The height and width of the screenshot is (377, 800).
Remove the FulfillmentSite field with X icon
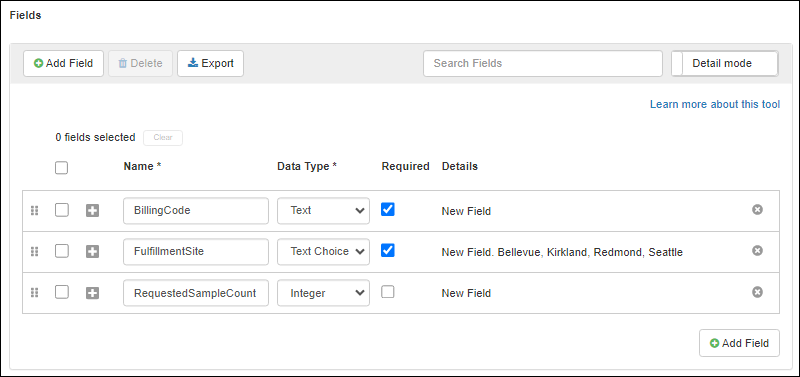757,250
